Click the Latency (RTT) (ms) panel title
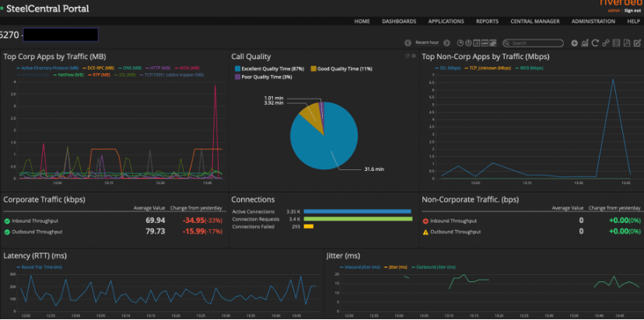 pos(35,256)
